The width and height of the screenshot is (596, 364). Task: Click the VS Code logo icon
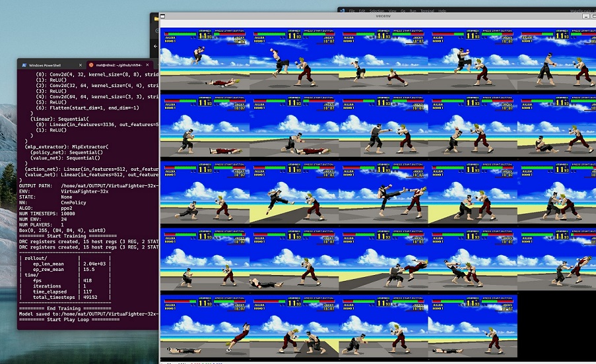click(342, 11)
